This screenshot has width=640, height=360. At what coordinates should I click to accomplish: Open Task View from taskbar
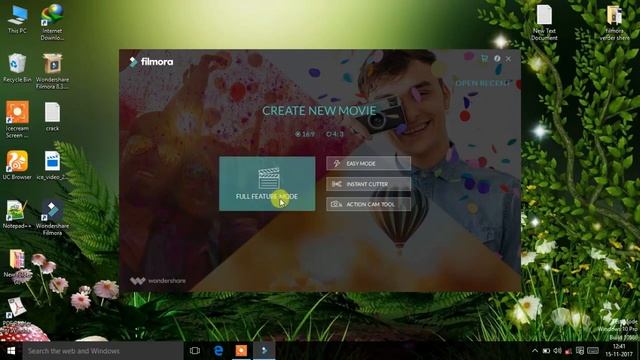[195, 351]
